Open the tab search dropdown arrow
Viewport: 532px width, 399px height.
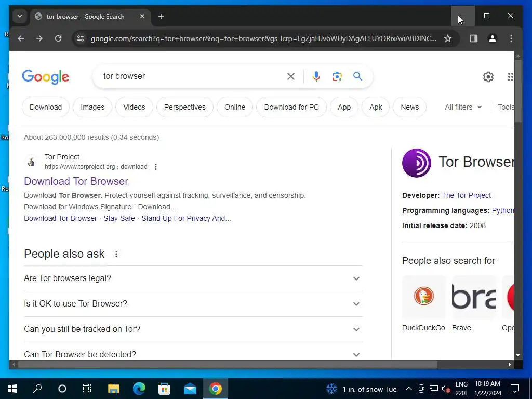click(20, 16)
